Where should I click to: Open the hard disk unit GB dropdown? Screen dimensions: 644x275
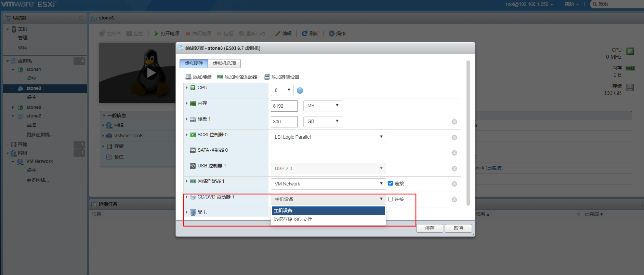[x=323, y=122]
